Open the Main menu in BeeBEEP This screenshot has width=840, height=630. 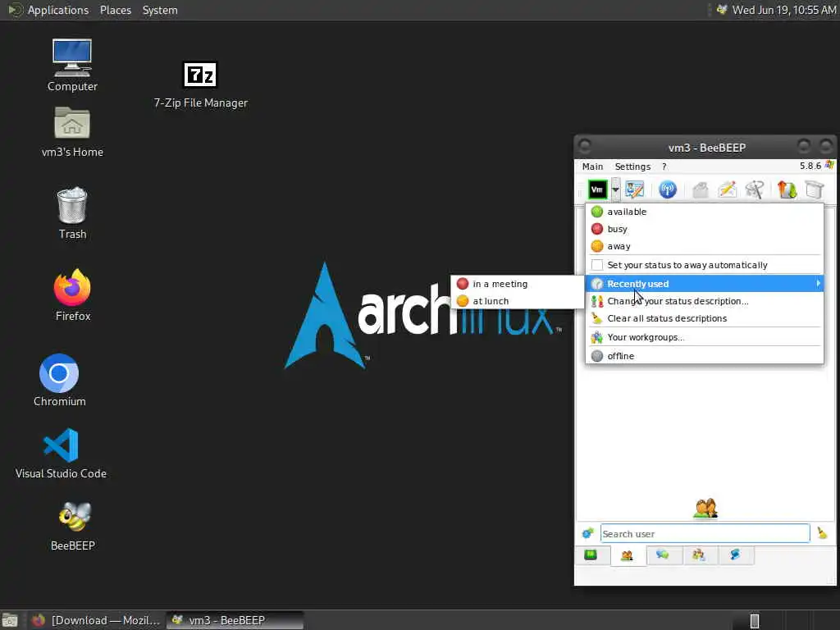click(x=592, y=166)
